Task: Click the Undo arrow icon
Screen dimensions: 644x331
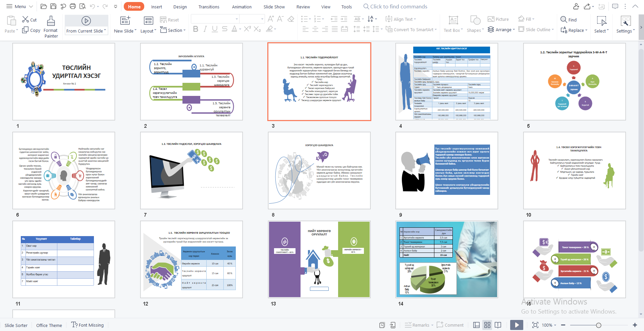Action: 92,6
